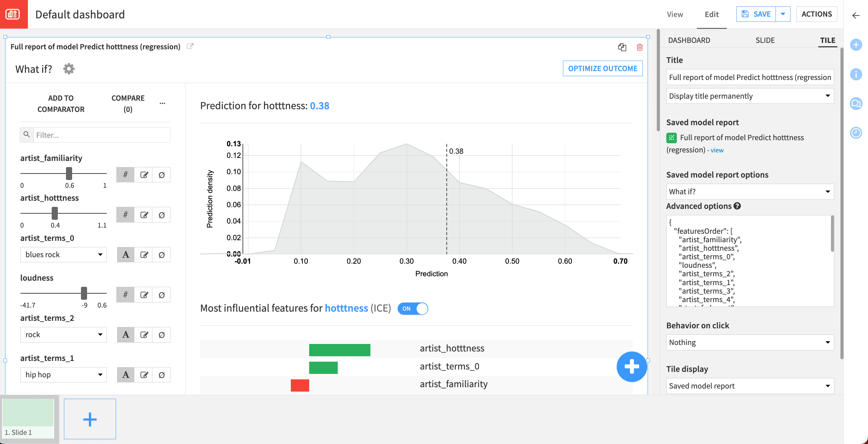Toggle the ICE influential features switch

pyautogui.click(x=413, y=309)
